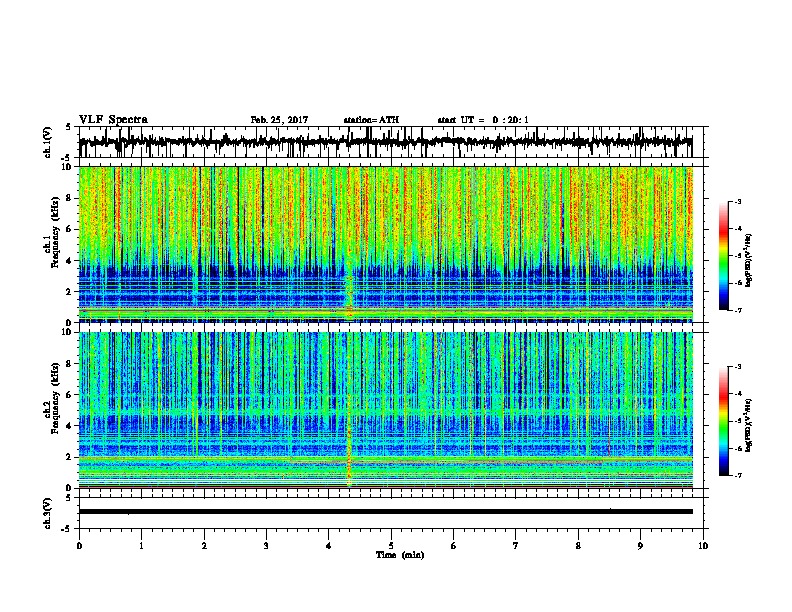Click time axis tick label "9"

[x=640, y=546]
